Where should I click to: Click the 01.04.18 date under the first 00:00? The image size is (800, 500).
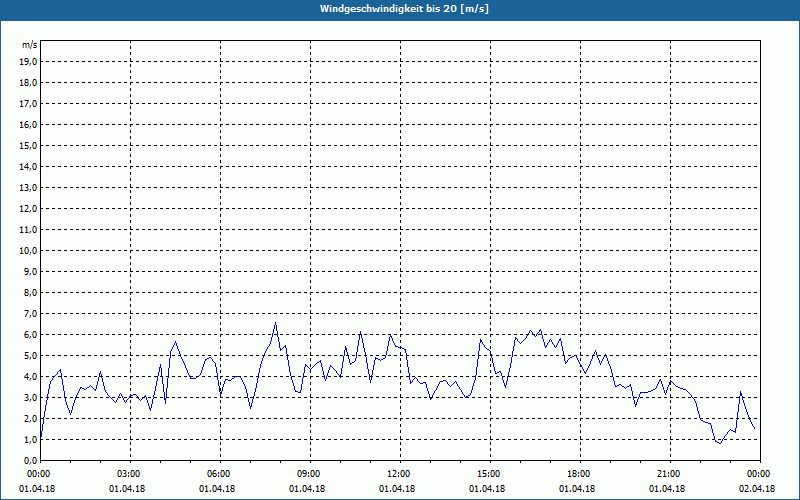pyautogui.click(x=37, y=489)
